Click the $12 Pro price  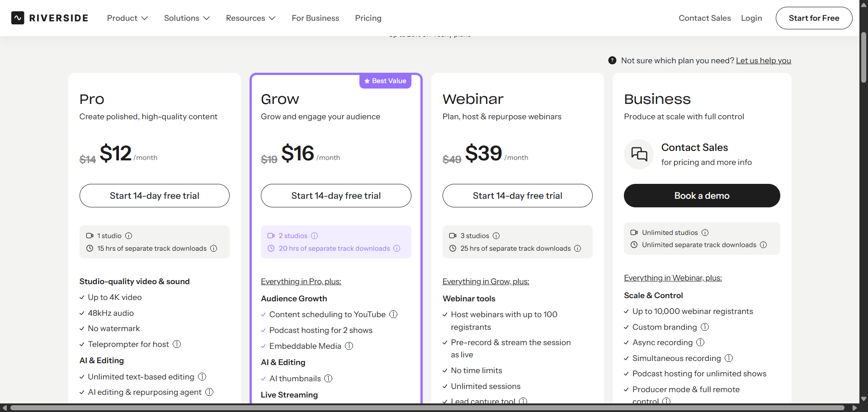pyautogui.click(x=116, y=153)
